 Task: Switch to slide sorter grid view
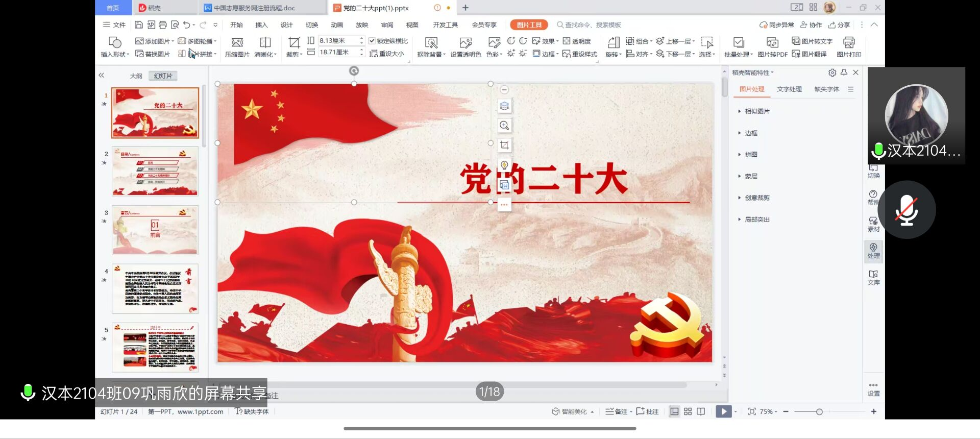(688, 411)
